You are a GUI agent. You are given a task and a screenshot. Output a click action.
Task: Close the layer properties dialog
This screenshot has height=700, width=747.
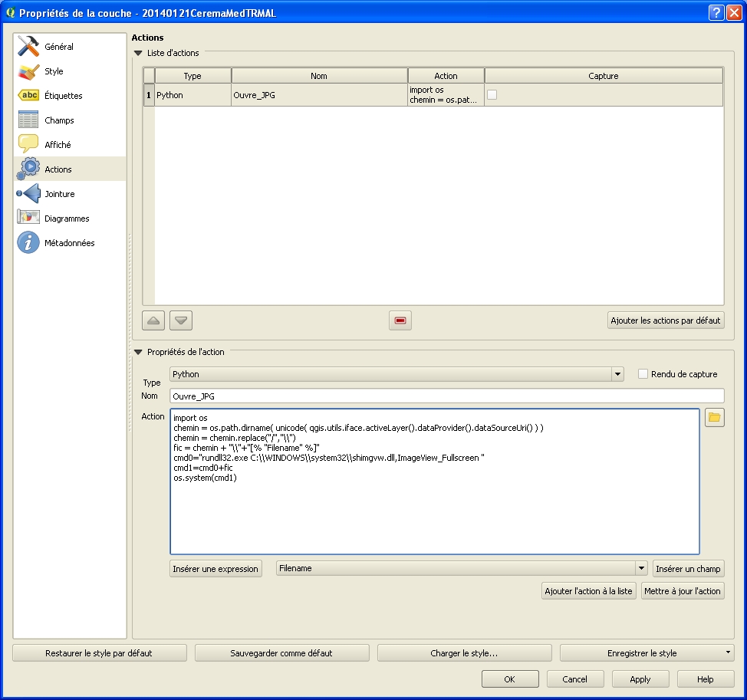point(734,12)
